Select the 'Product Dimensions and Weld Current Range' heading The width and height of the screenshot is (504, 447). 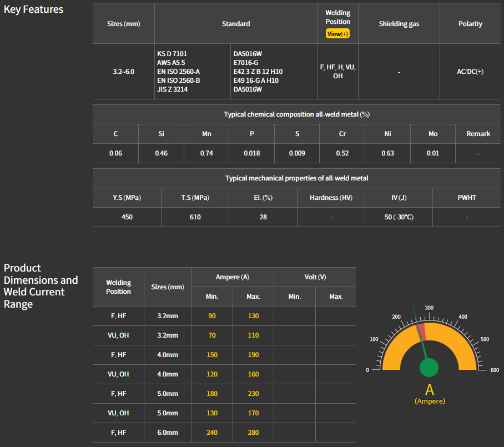41,286
